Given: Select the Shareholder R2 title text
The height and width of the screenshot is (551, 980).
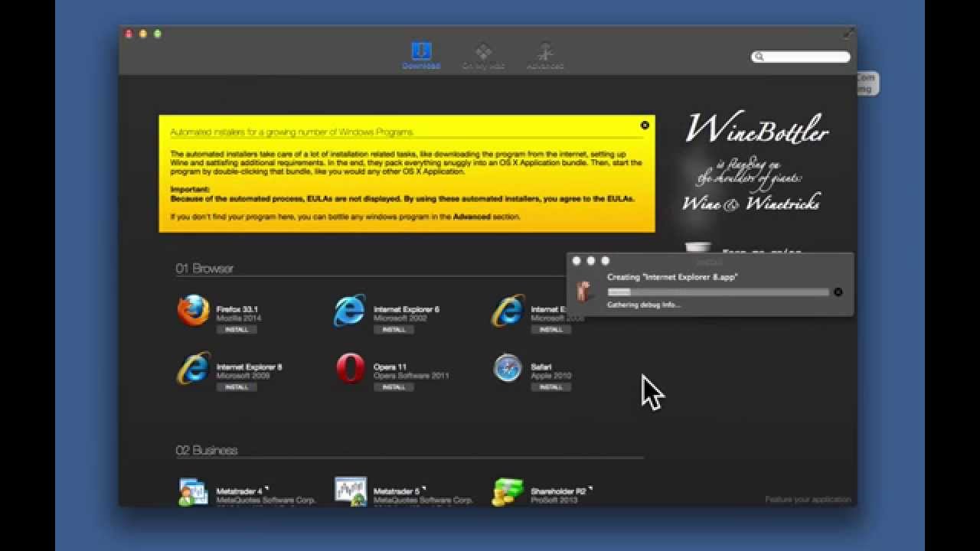Looking at the screenshot, I should click(x=558, y=491).
